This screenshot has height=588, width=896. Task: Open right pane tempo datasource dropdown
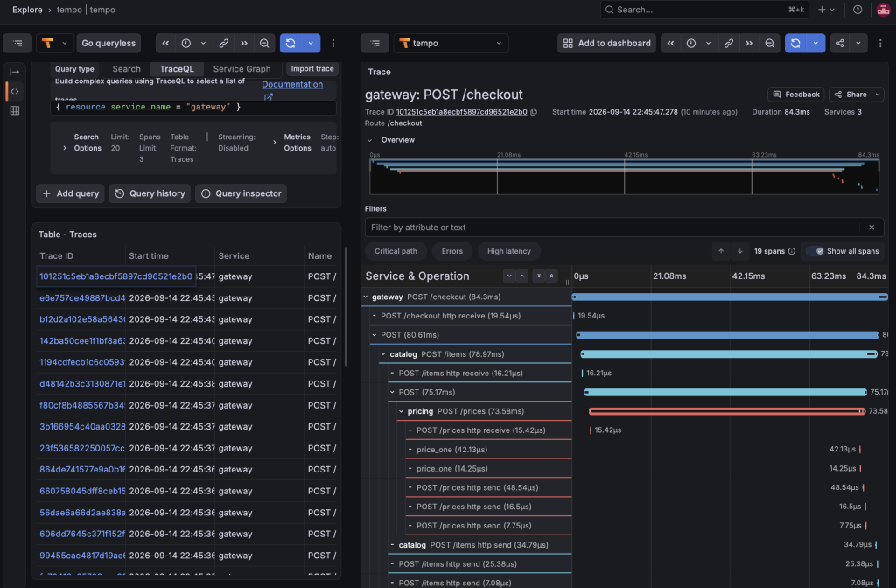tap(451, 44)
